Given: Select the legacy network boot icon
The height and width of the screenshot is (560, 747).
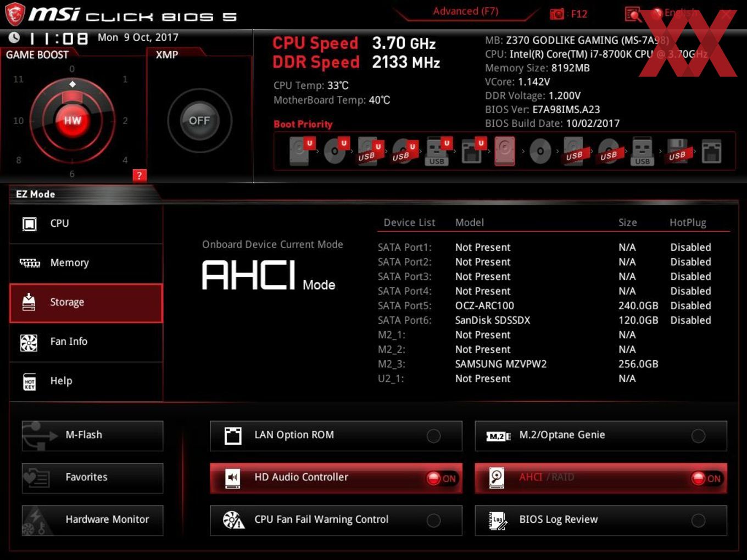Looking at the screenshot, I should 711,152.
